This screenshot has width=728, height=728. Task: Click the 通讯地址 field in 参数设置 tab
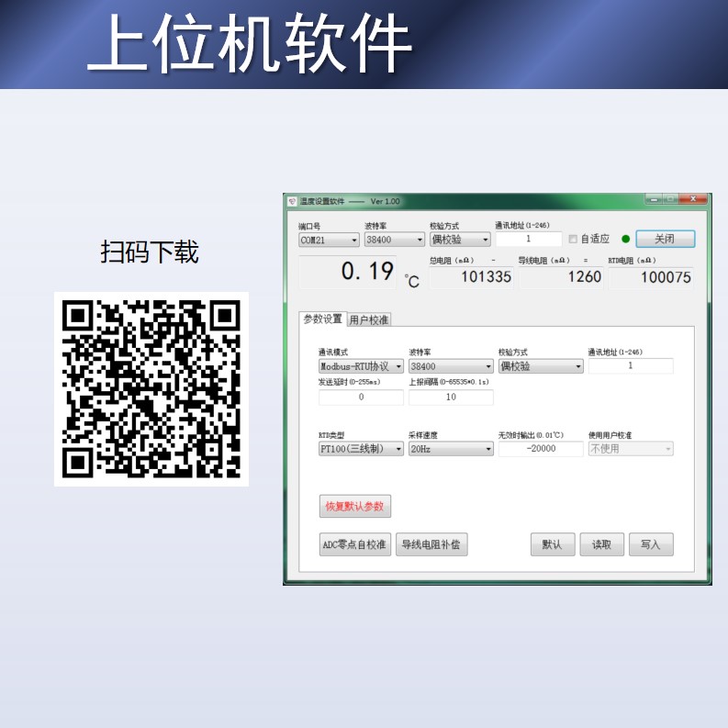(631, 366)
